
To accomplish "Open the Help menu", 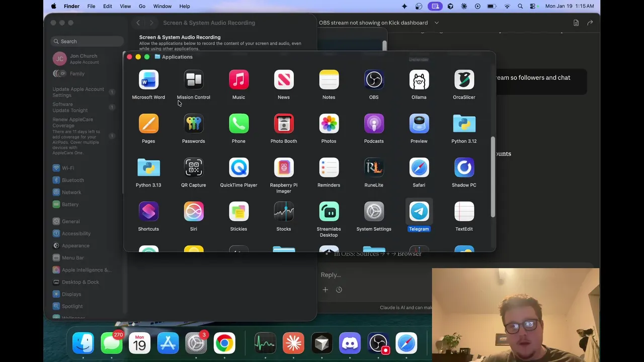I will 185,6.
